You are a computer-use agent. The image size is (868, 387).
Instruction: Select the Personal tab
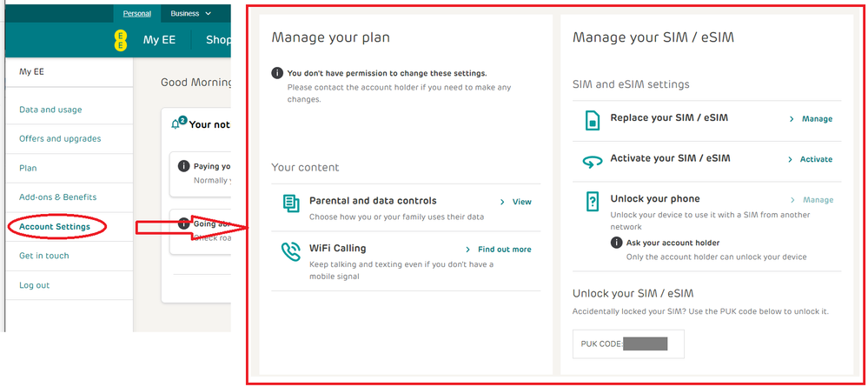point(136,13)
